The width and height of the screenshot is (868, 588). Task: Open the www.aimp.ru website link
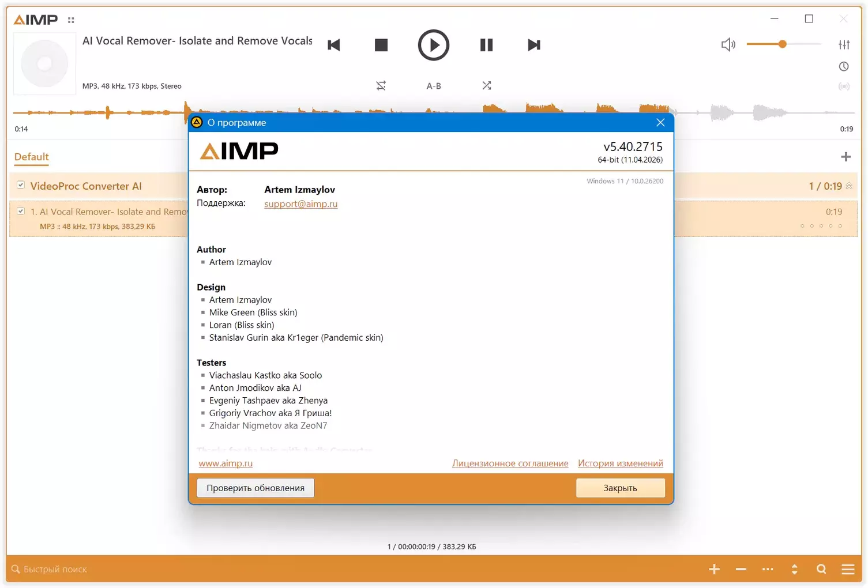point(226,463)
